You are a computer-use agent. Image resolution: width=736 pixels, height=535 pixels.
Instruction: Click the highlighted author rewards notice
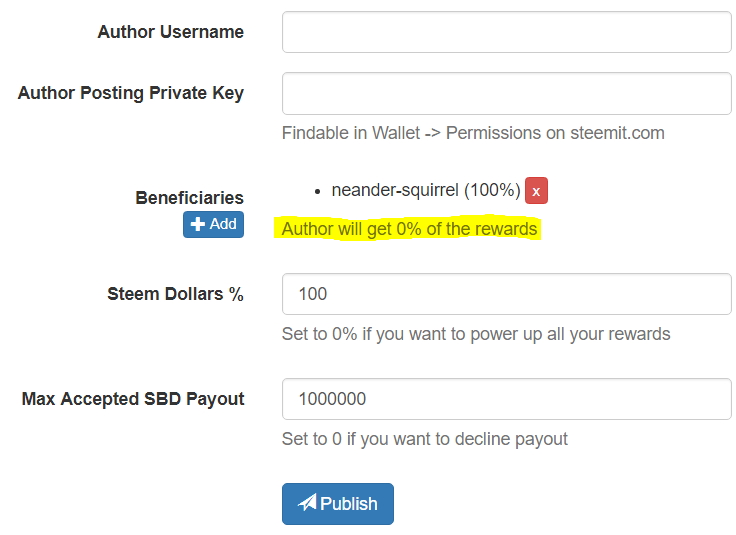tap(409, 229)
